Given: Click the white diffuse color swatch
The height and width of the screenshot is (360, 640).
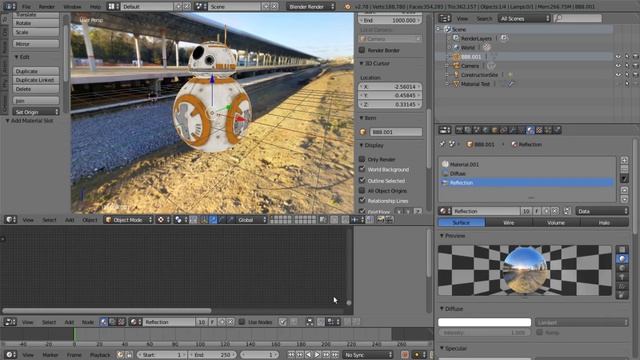Looking at the screenshot, I should tap(484, 322).
